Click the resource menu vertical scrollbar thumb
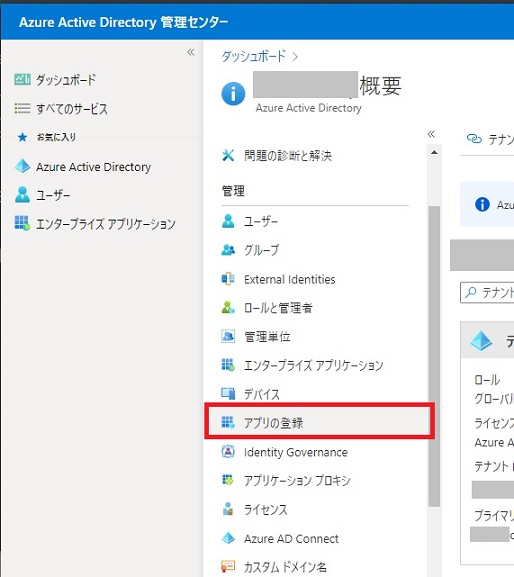The width and height of the screenshot is (514, 577). pyautogui.click(x=434, y=356)
